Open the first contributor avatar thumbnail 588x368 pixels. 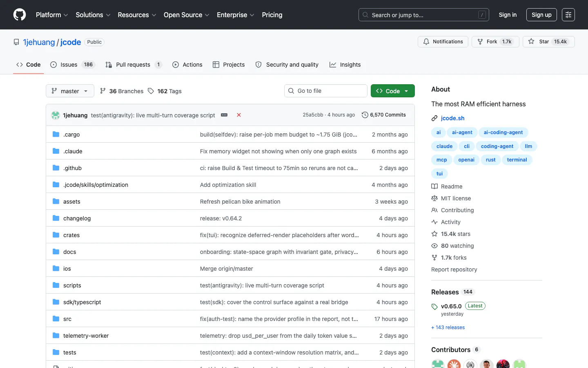point(438,364)
